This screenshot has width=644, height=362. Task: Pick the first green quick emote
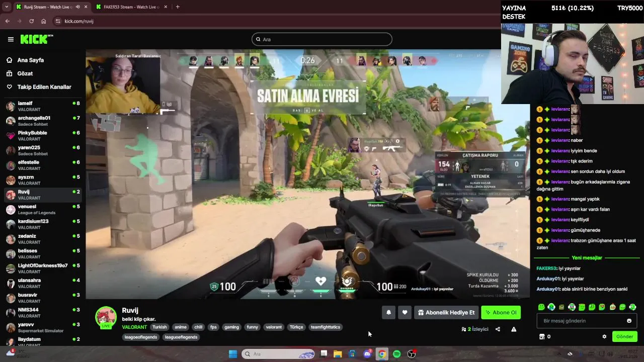[541, 307]
